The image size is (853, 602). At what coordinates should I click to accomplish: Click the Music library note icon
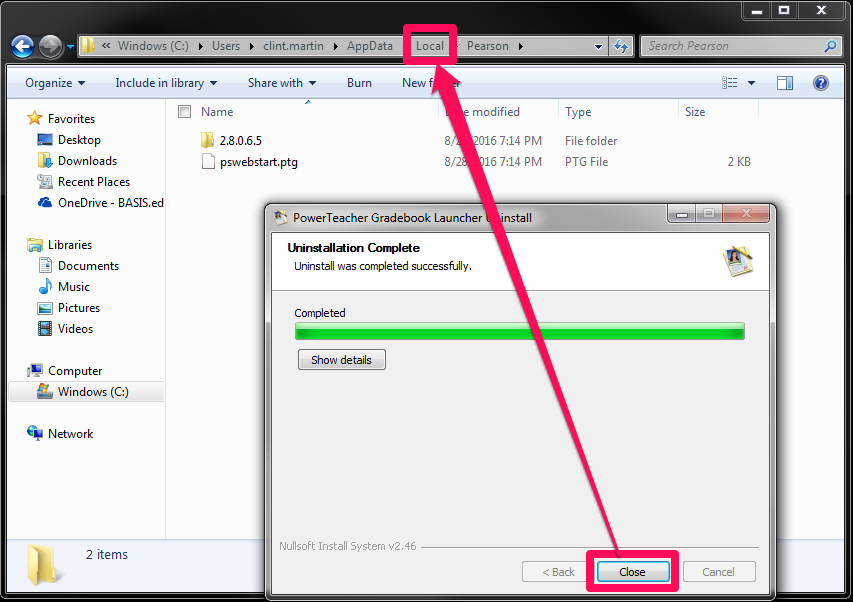click(x=45, y=287)
